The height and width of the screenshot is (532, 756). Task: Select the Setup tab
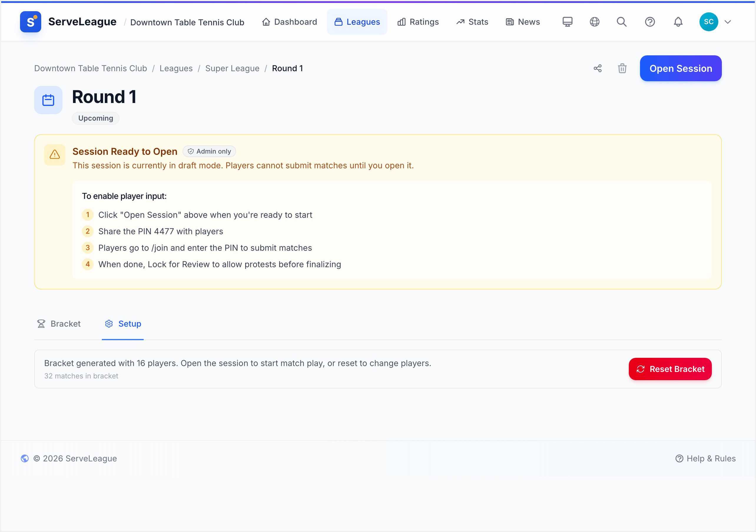122,324
